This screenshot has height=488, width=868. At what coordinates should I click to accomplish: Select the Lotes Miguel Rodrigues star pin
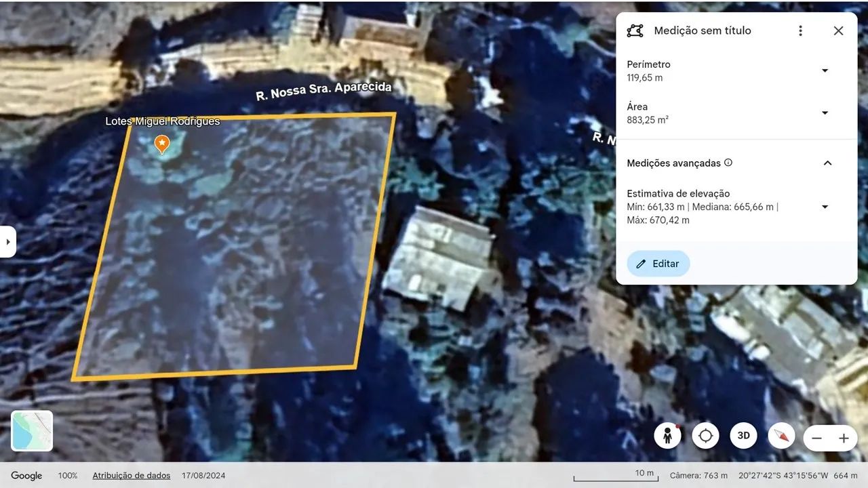coord(162,143)
